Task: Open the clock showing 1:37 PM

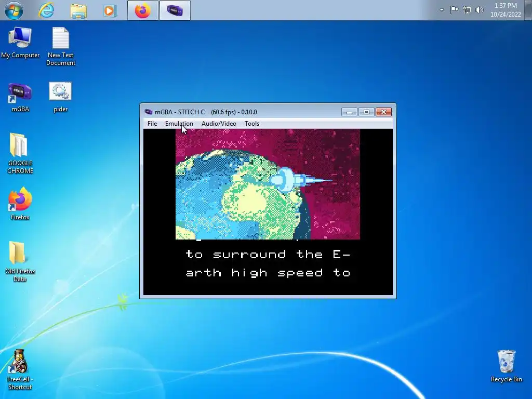Action: point(506,10)
